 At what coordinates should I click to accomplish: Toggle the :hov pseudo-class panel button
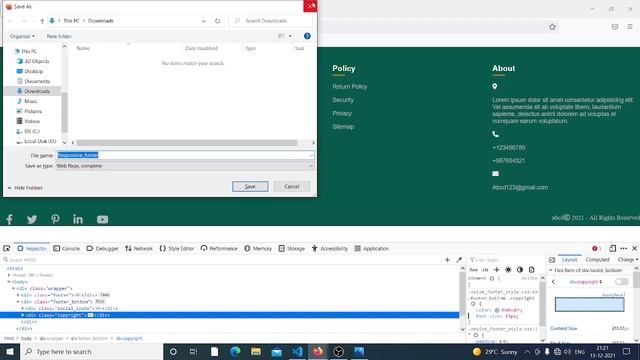[x=474, y=270]
